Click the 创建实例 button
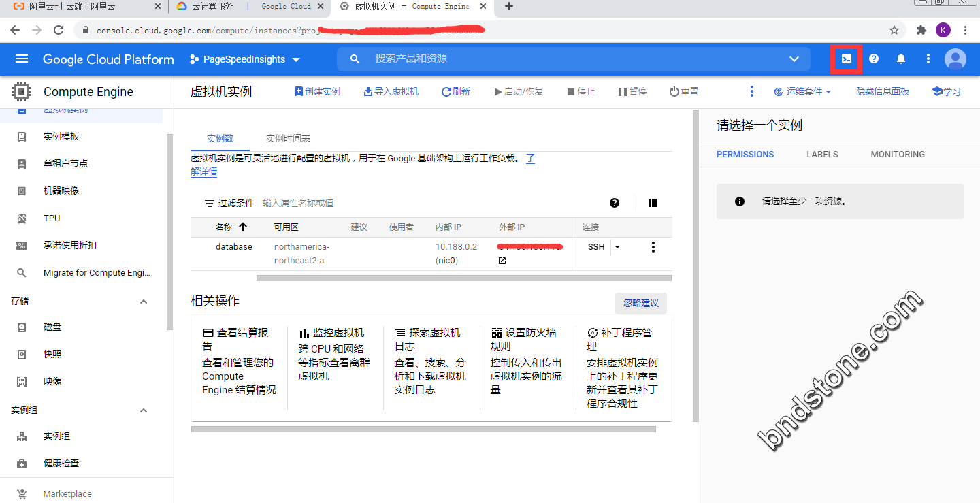The height and width of the screenshot is (503, 980). (x=317, y=91)
